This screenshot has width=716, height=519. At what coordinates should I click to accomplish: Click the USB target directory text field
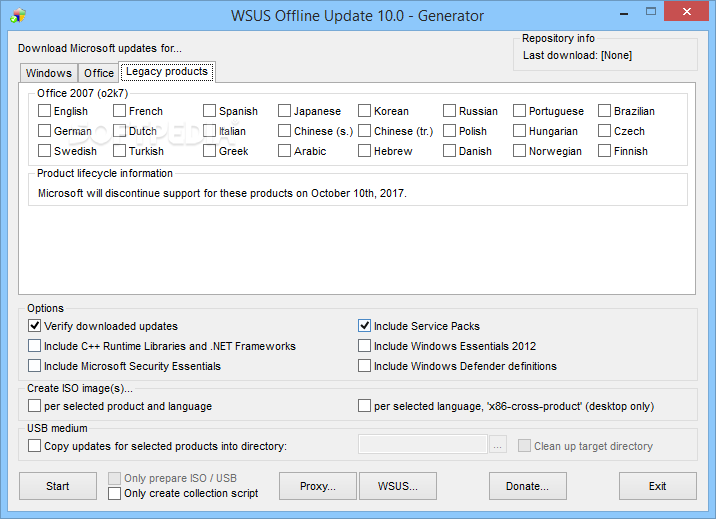click(x=423, y=444)
